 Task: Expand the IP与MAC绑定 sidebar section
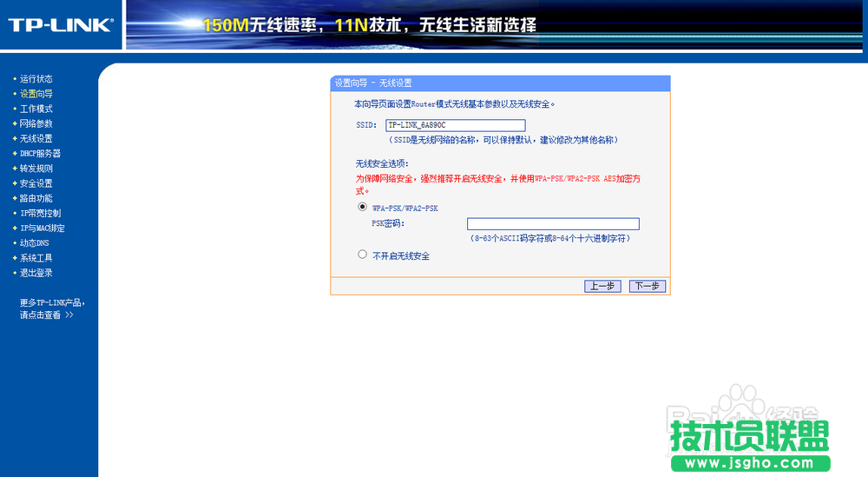(x=42, y=229)
